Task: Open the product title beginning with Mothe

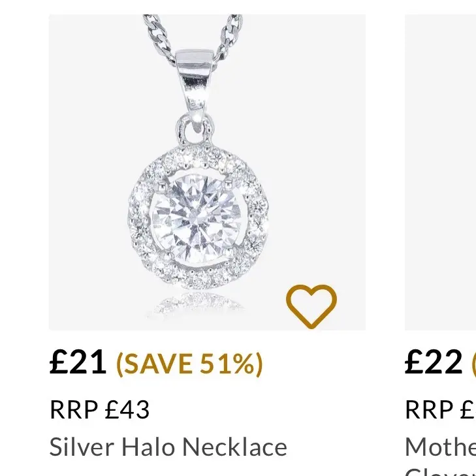Action: [440, 447]
